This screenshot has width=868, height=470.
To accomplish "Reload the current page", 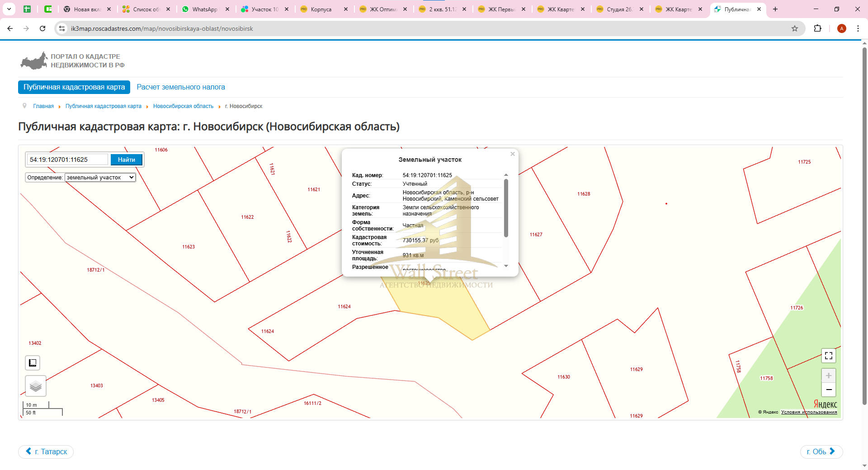I will 42,28.
